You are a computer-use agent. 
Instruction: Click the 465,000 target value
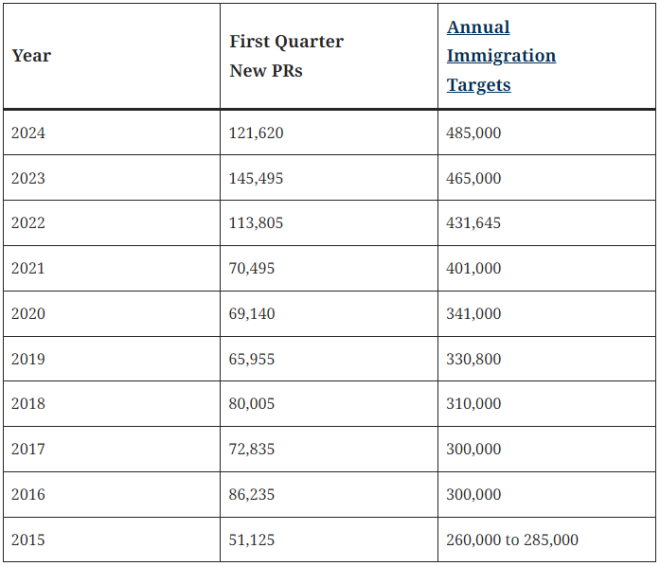click(474, 178)
